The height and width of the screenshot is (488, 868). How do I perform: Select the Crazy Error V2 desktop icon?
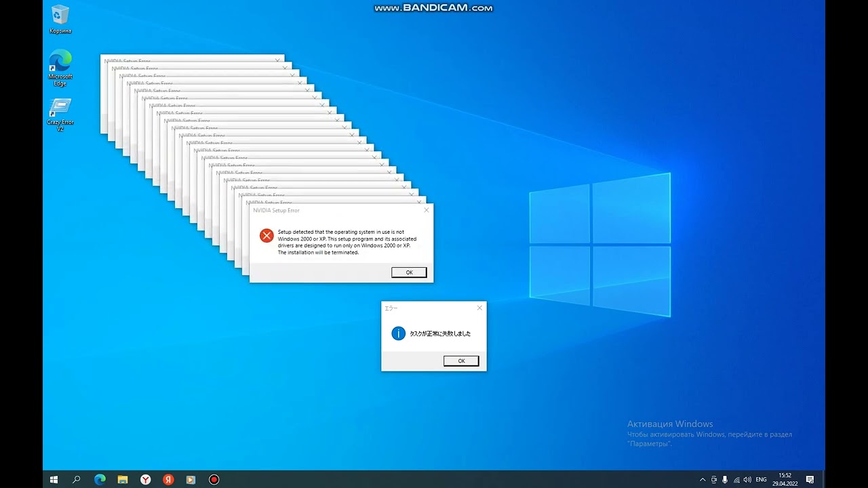click(x=60, y=115)
